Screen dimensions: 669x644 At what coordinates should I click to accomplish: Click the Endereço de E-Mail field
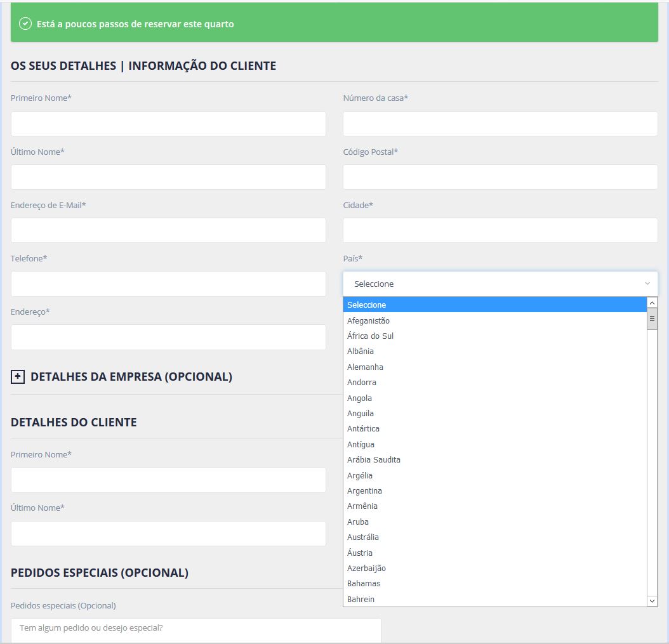[168, 230]
